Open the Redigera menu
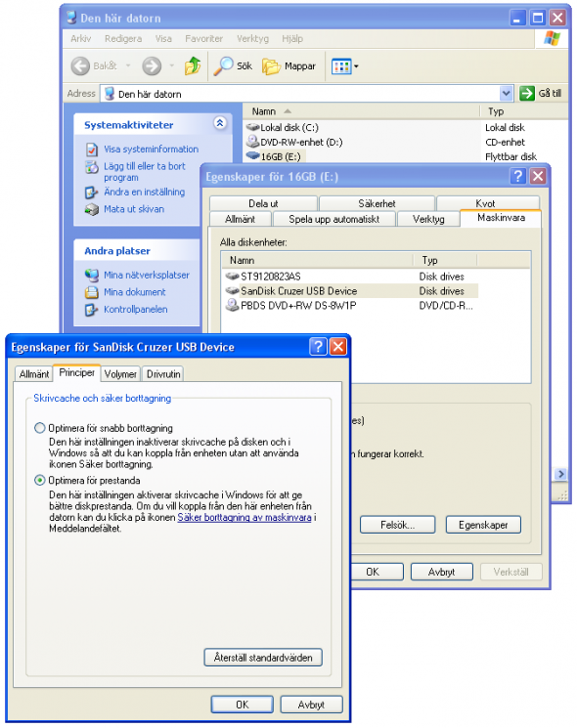This screenshot has width=577, height=728. 123,38
